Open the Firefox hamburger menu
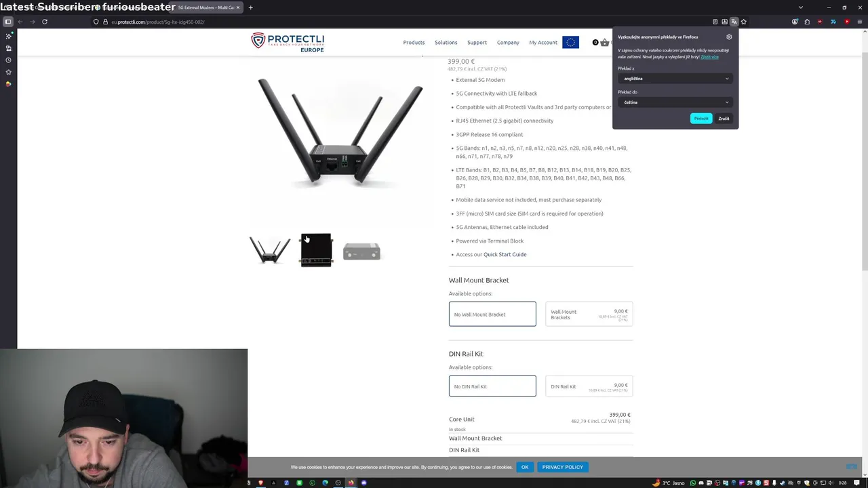Viewport: 868px width, 488px height. coord(859,22)
